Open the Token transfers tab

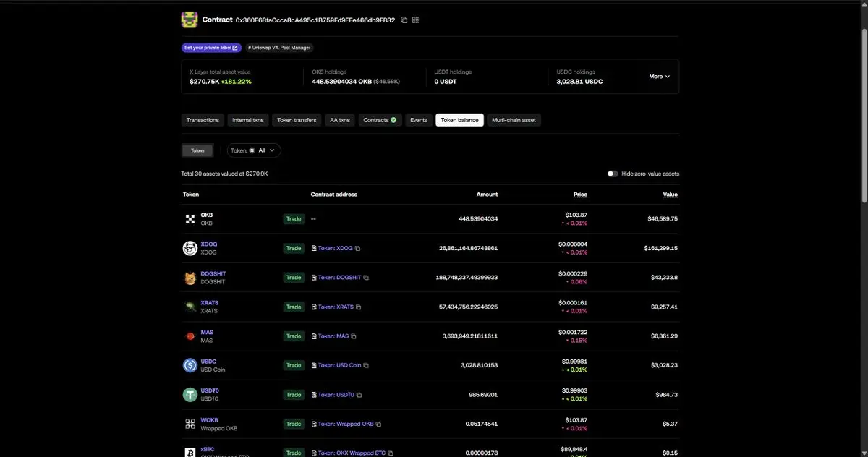point(297,120)
